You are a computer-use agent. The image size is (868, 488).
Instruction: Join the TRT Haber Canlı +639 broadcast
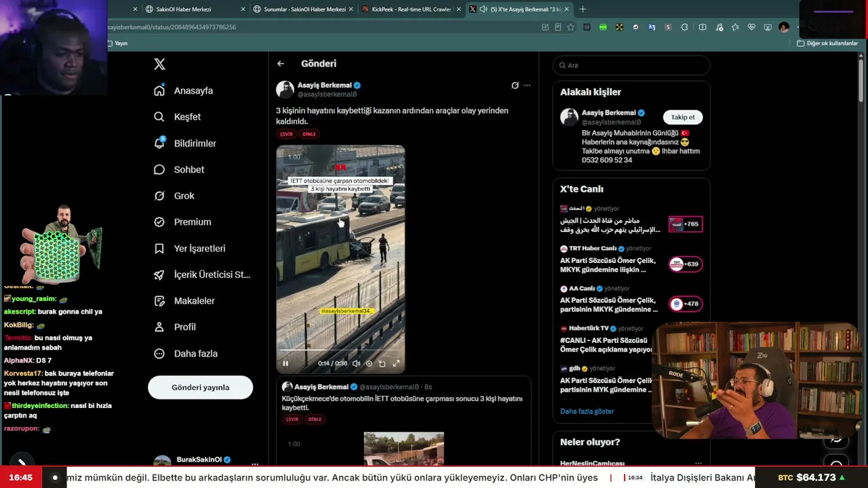point(686,264)
